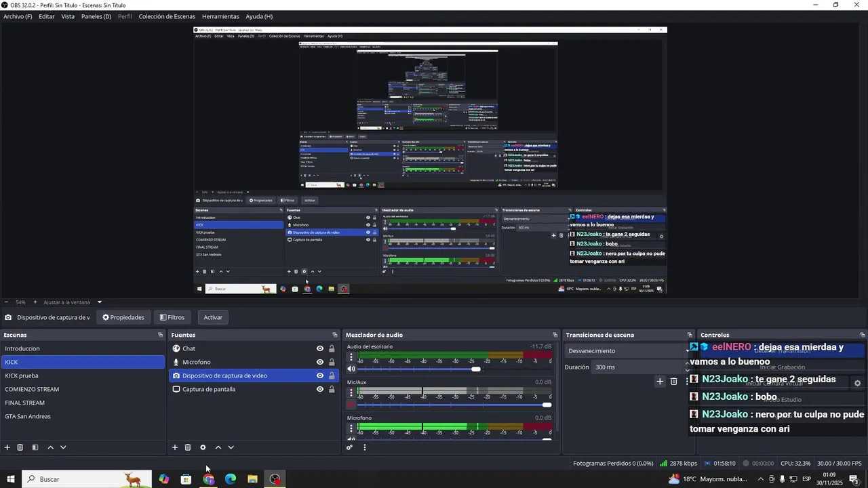
Task: Move the selected source down
Action: click(231, 447)
